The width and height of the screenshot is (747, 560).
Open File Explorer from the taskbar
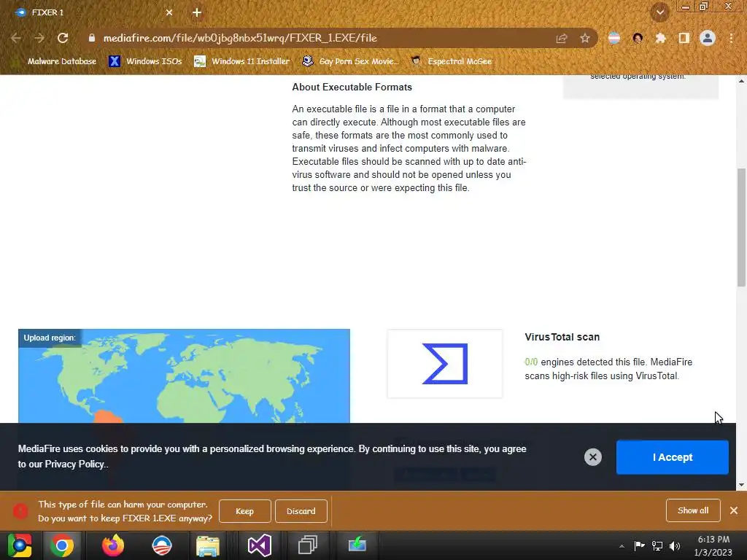208,545
